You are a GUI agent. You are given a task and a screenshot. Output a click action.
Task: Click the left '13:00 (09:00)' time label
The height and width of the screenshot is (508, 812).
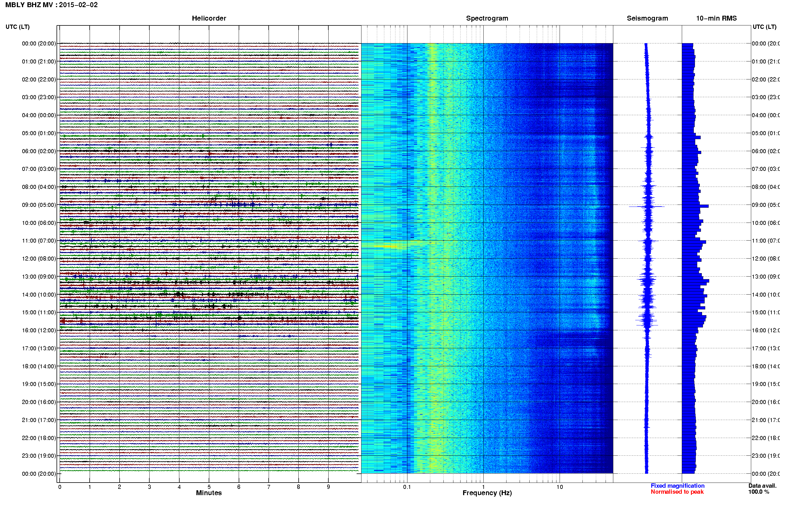click(39, 277)
